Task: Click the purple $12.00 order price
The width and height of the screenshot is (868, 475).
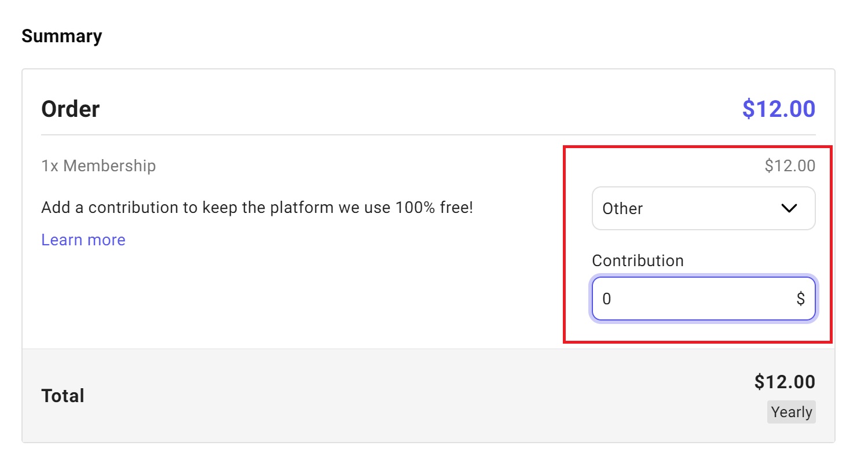Action: (778, 109)
